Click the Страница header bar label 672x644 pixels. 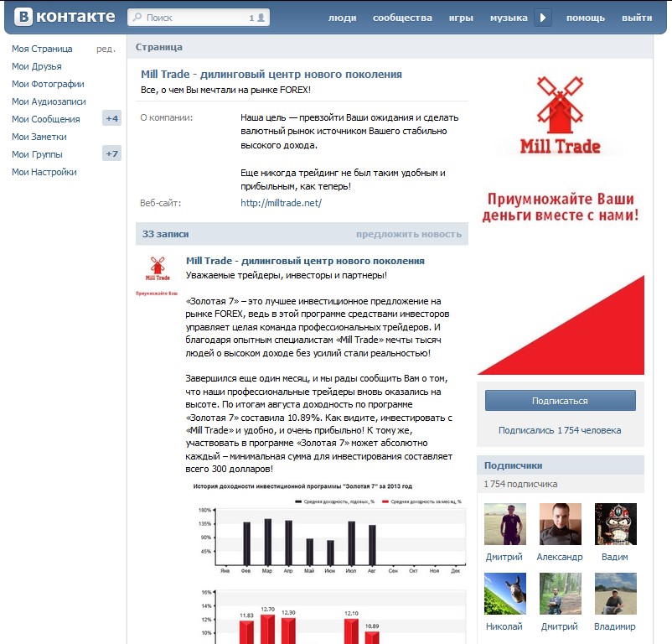[x=159, y=47]
